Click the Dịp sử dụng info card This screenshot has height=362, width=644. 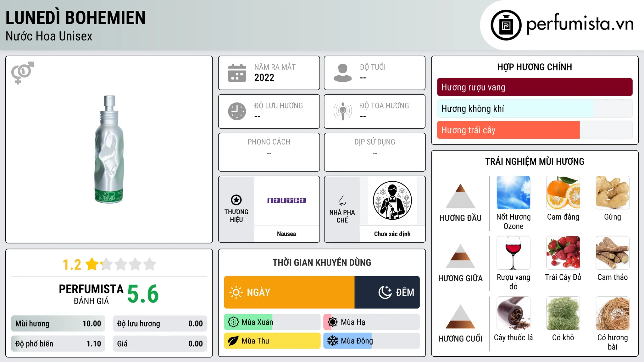click(x=375, y=152)
